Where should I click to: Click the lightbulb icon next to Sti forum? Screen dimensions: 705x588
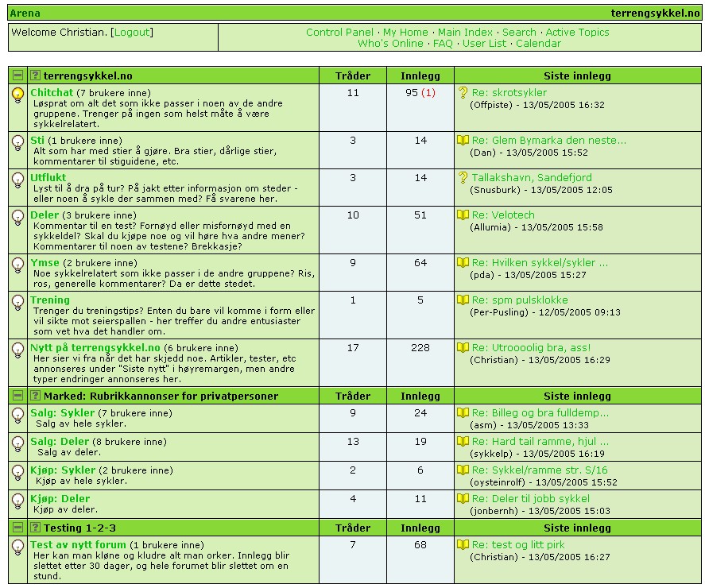17,143
